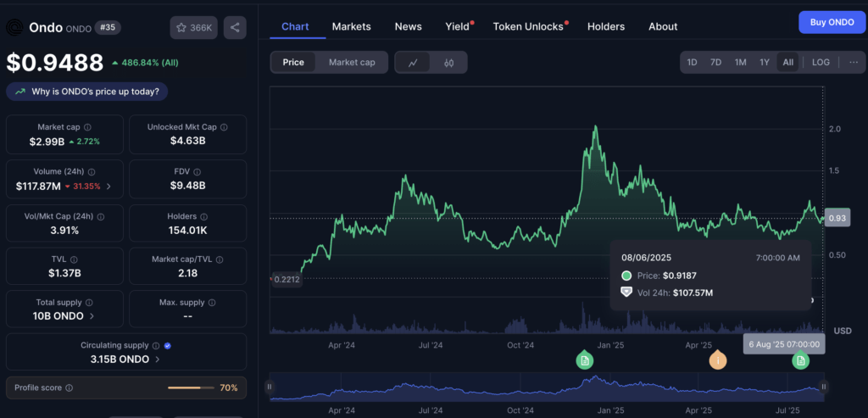Select the Price toggle

[293, 63]
